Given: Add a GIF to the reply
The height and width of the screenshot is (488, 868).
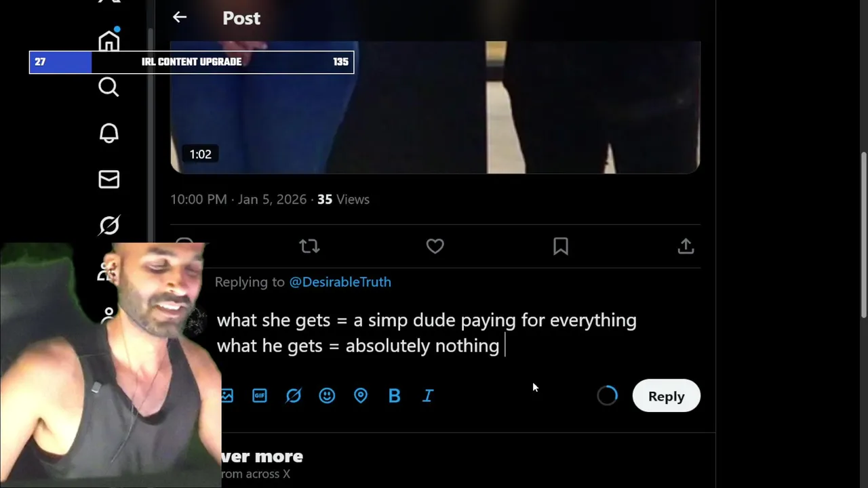Looking at the screenshot, I should 260,396.
